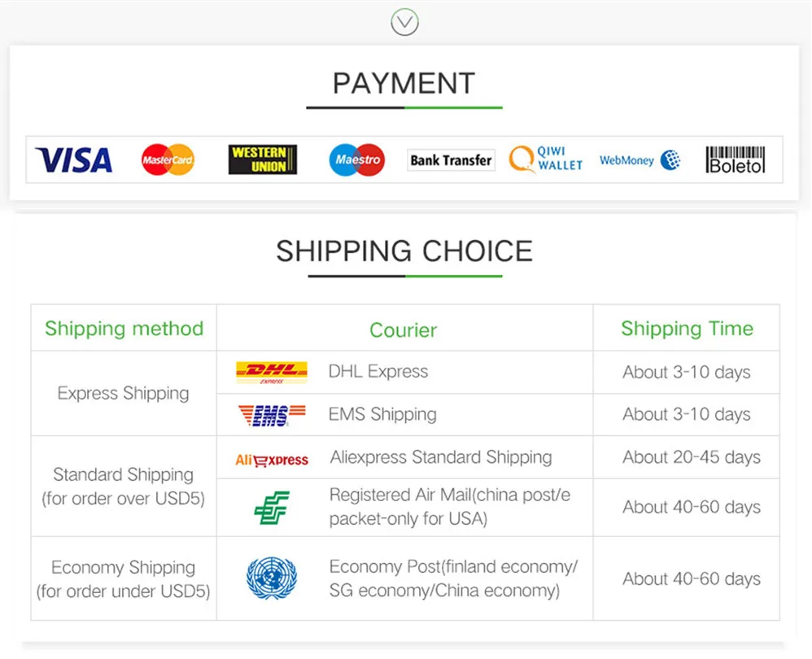
Task: Select the MasterCard logo
Action: click(x=168, y=159)
